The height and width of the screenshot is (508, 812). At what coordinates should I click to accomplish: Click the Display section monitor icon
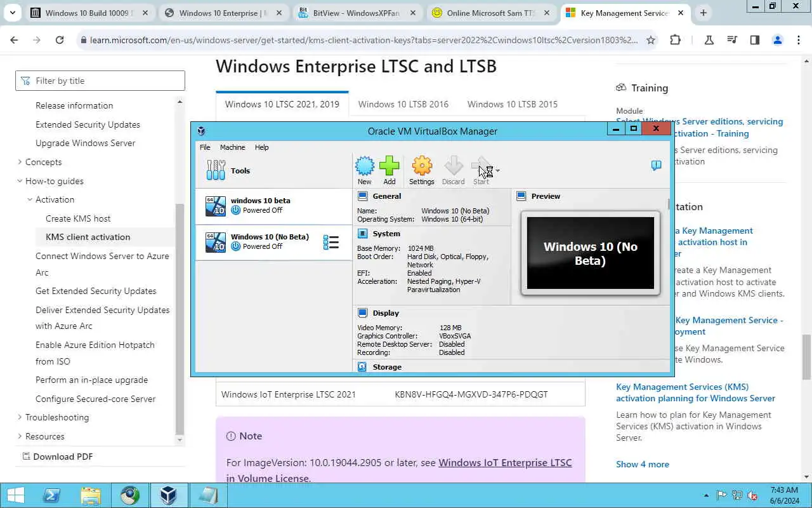362,313
